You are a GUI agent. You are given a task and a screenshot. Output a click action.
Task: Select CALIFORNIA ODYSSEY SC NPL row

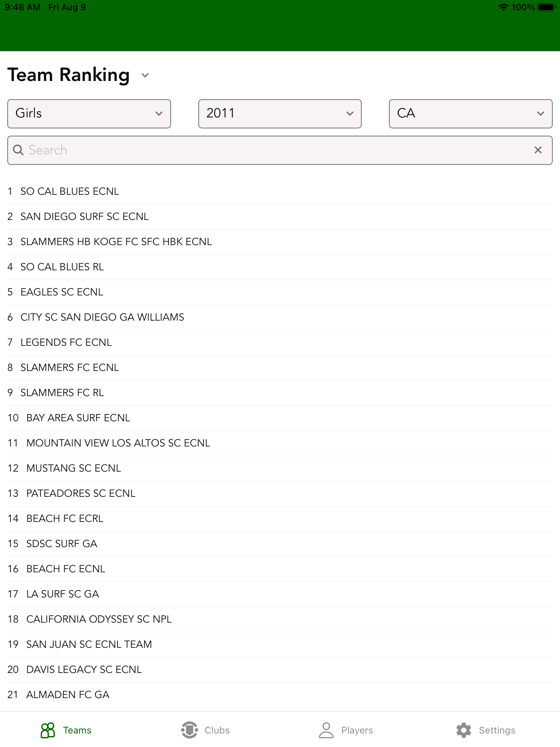99,619
